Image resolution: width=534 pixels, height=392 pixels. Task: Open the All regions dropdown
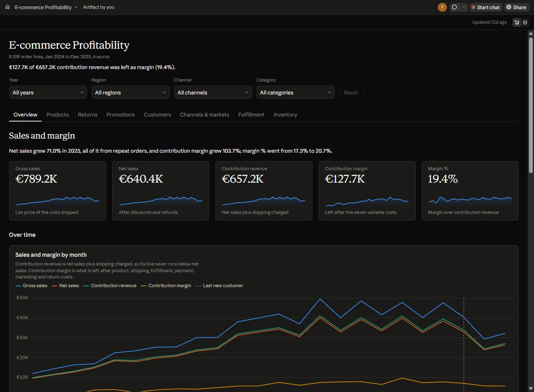[130, 92]
